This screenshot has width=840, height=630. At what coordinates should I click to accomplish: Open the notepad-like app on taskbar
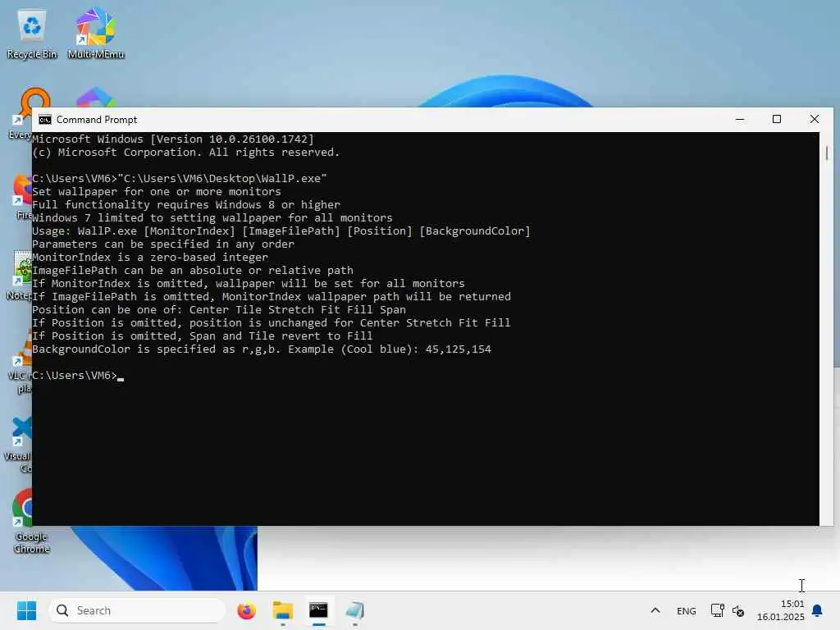point(354,610)
